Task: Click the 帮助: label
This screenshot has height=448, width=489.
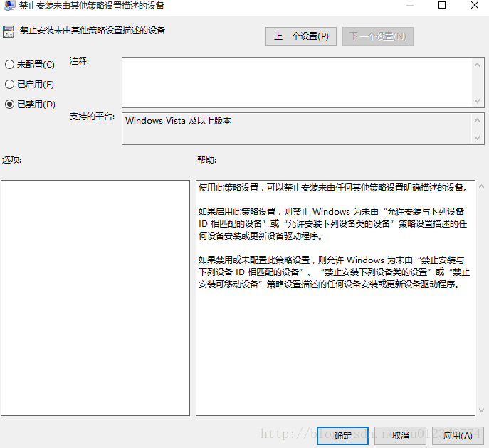Action: pyautogui.click(x=206, y=160)
